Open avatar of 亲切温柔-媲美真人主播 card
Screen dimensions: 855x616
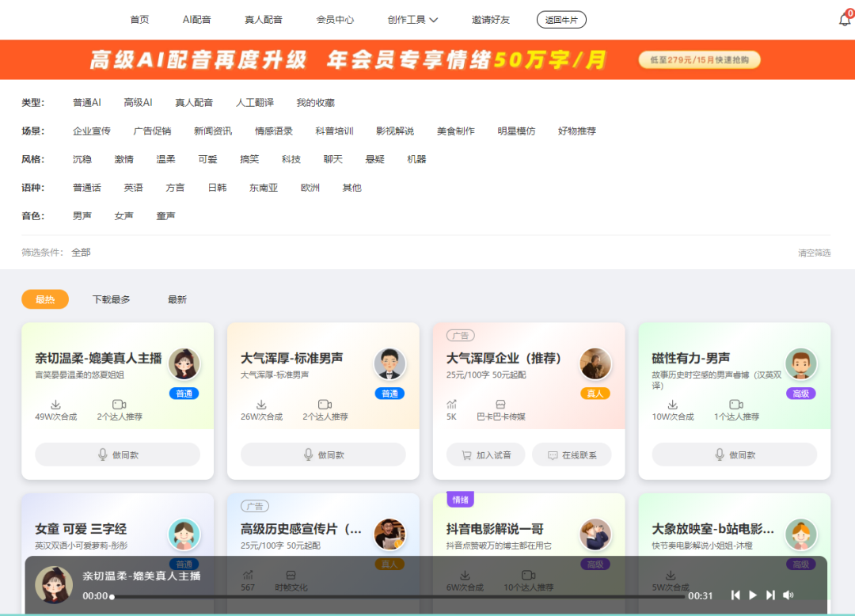(x=184, y=363)
